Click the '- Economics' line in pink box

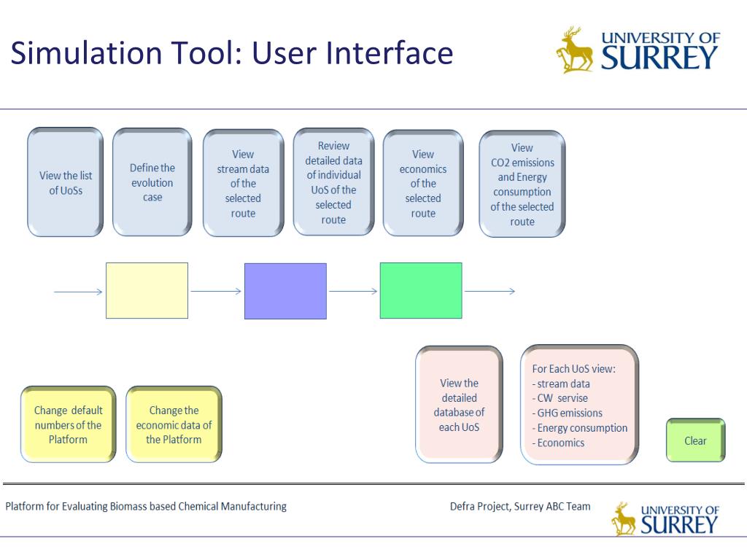(558, 443)
